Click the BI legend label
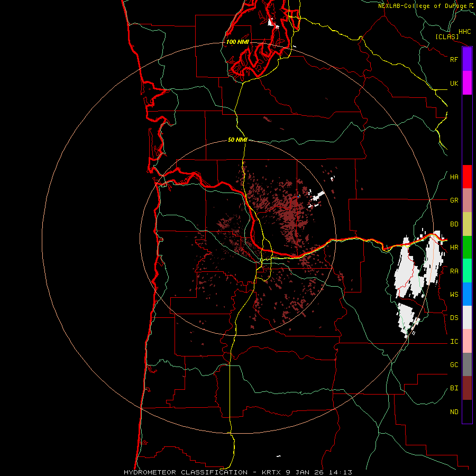Viewport: 476px width, 476px height. point(454,388)
